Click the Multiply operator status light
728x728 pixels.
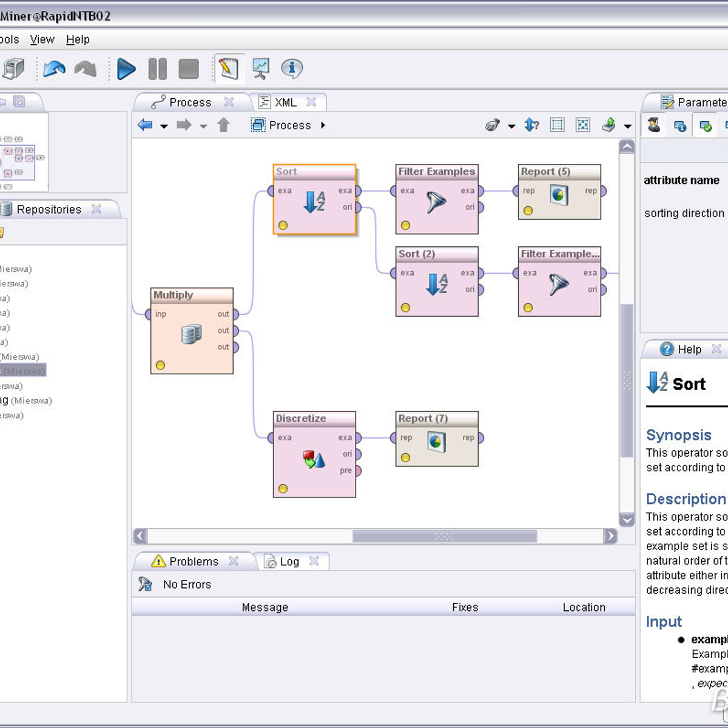pyautogui.click(x=160, y=365)
